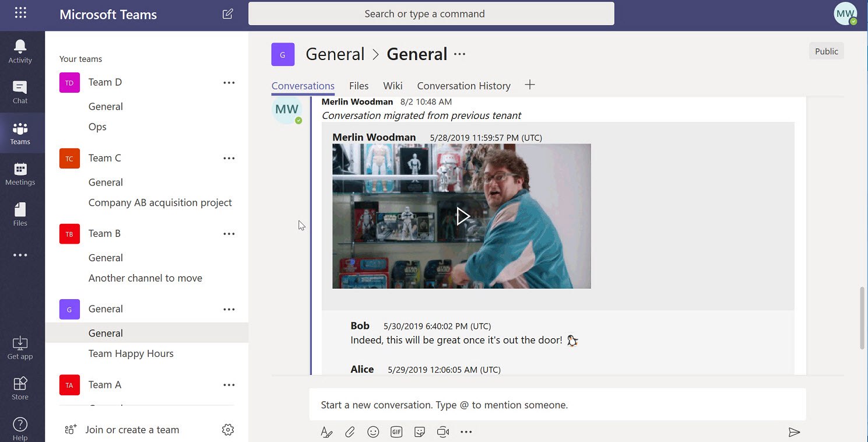This screenshot has height=442, width=868.
Task: Open the sticker picker
Action: coord(420,432)
